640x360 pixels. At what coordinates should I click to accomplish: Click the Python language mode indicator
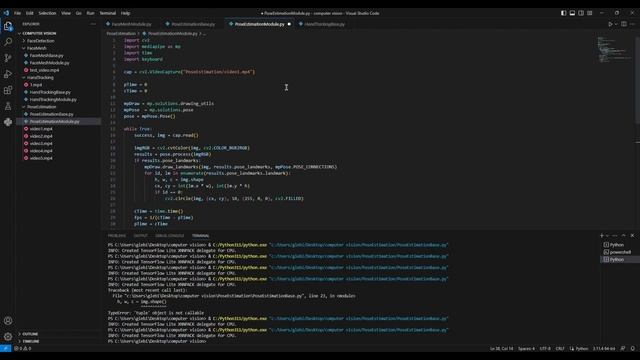pos(579,349)
